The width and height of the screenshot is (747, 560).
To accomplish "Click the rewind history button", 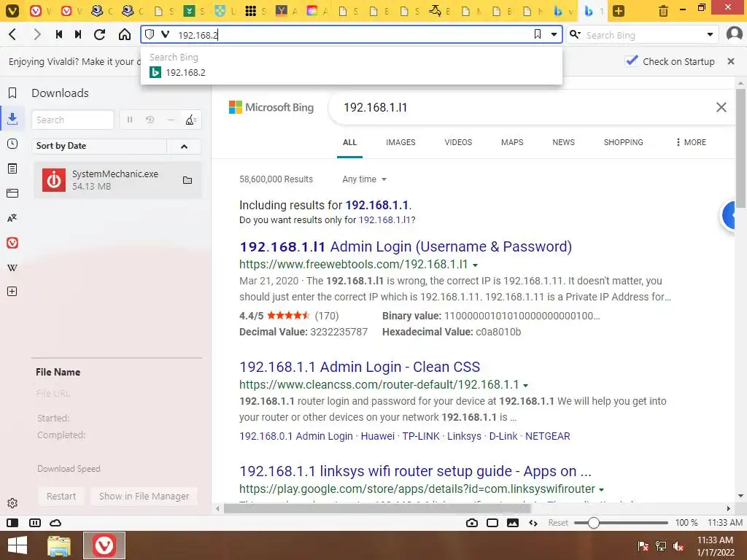I will [x=59, y=34].
